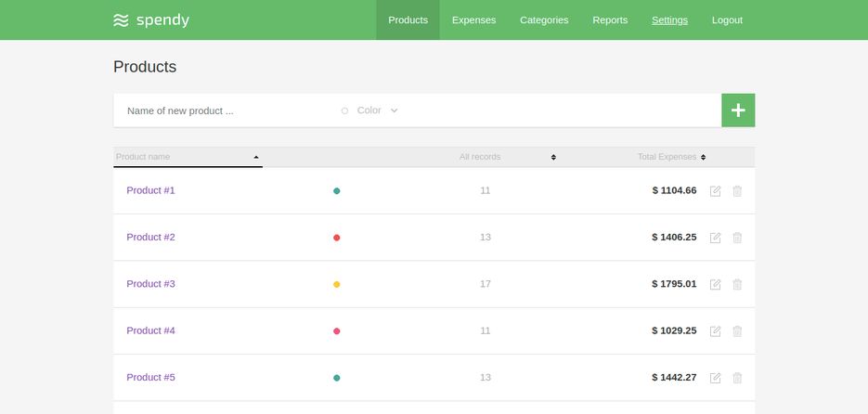Image resolution: width=868 pixels, height=414 pixels.
Task: Click the $ 1029.25 total expenses value
Action: 674,330
